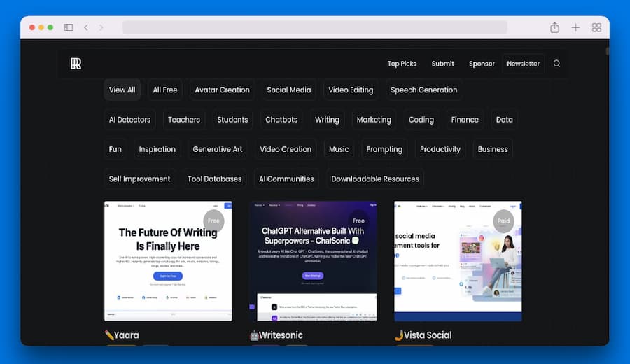
Task: Click the Paid badge on Vista Social
Action: coord(503,220)
